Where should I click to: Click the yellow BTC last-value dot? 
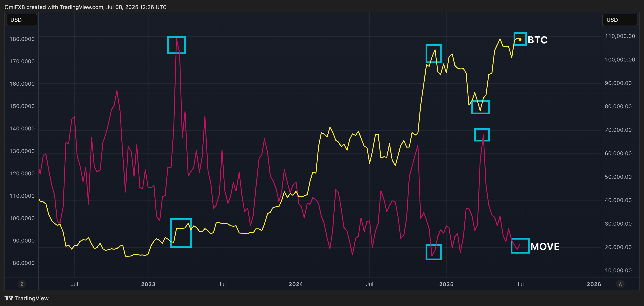520,39
